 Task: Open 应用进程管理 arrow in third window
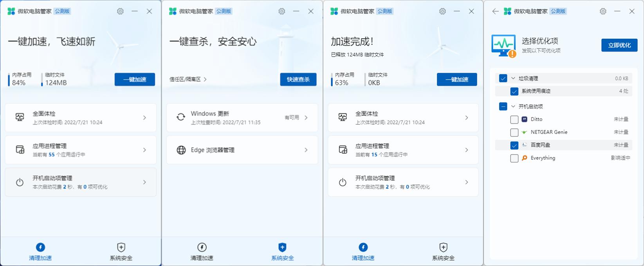[x=467, y=150]
